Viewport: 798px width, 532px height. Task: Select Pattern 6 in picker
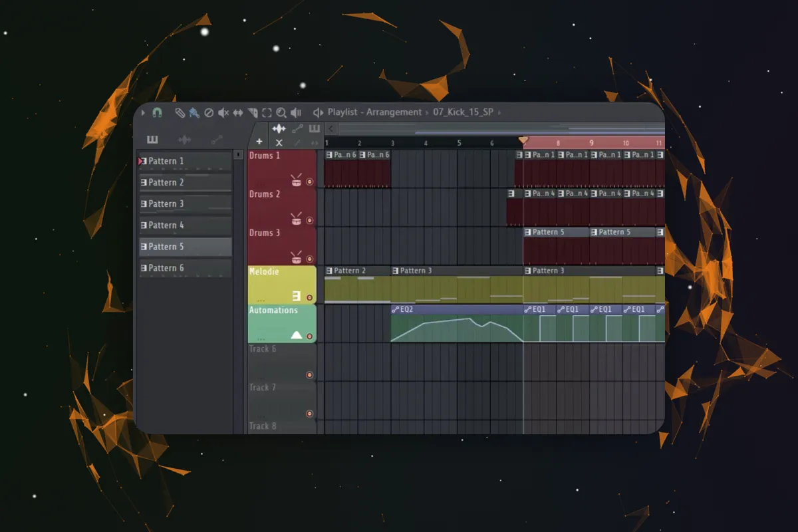click(185, 268)
